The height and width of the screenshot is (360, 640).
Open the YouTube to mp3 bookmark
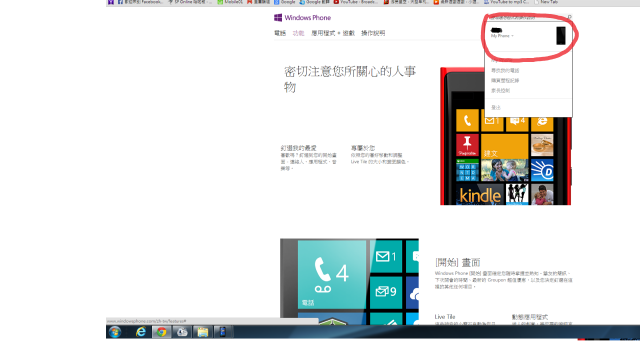[506, 2]
